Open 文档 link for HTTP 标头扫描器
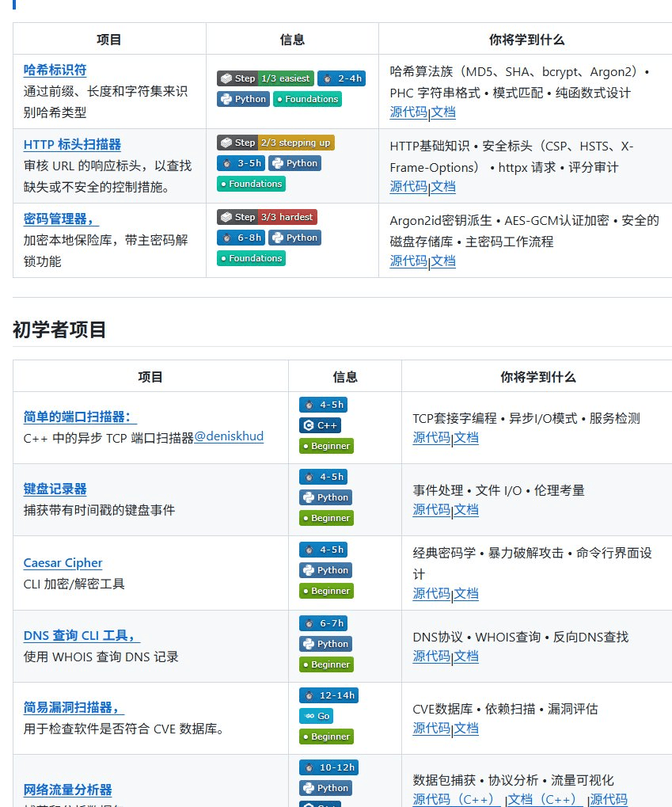Image resolution: width=672 pixels, height=807 pixels. pos(443,187)
